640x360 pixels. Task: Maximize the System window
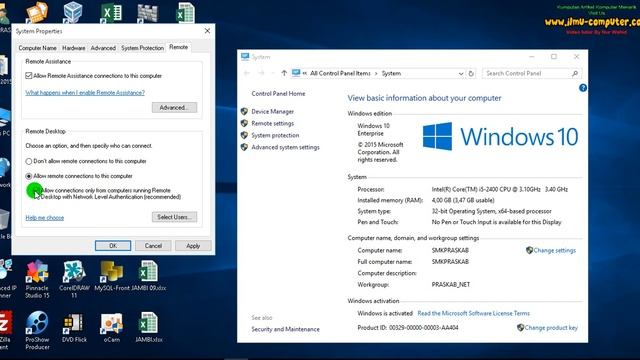[553, 57]
